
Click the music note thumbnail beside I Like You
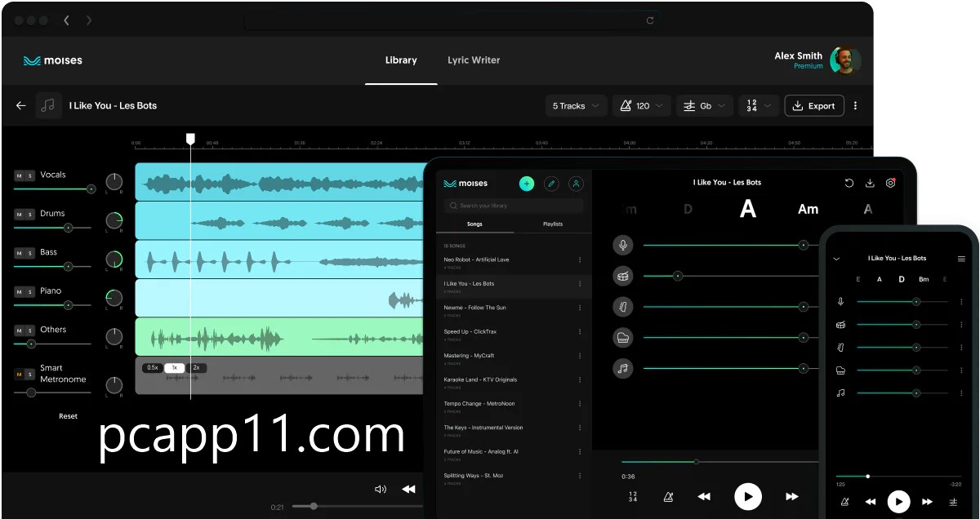(48, 105)
